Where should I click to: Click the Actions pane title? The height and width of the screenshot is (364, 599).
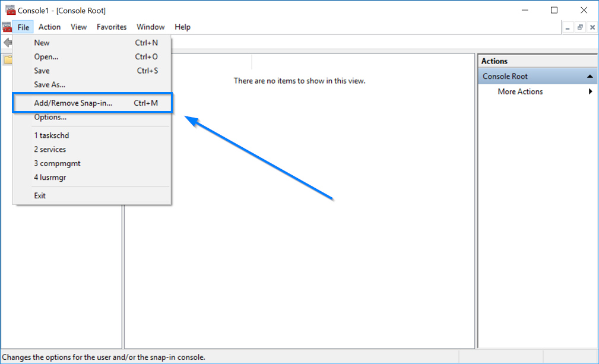tap(495, 61)
